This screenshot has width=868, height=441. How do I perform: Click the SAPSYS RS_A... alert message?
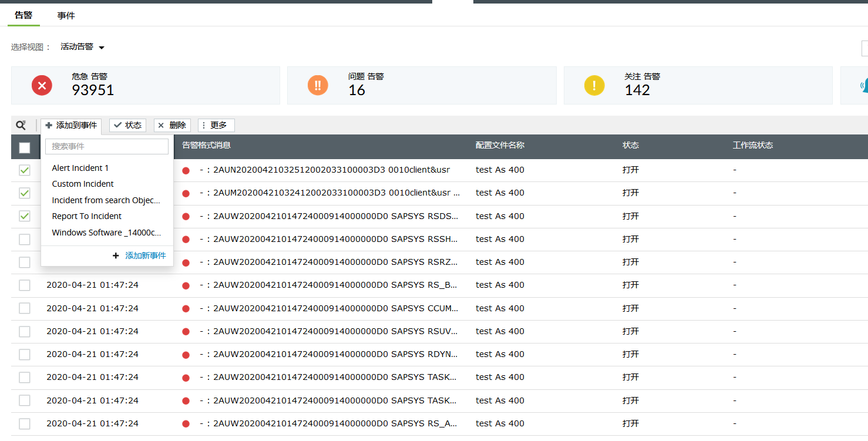click(329, 423)
